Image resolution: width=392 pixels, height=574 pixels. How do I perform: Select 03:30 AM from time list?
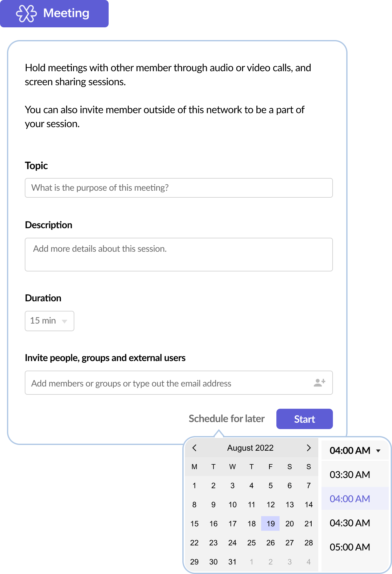(350, 475)
